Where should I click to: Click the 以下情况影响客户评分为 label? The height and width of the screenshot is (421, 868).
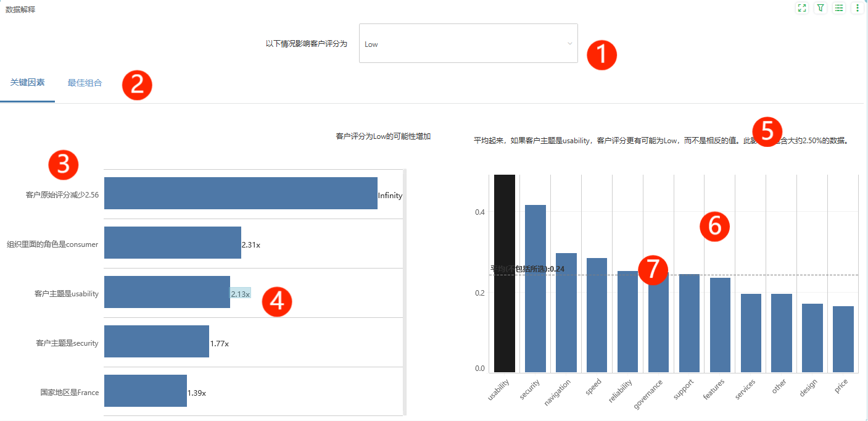coord(307,44)
